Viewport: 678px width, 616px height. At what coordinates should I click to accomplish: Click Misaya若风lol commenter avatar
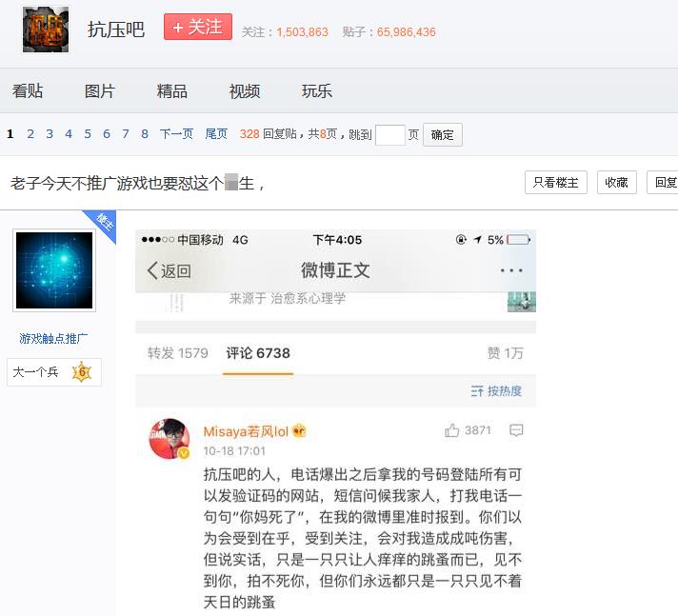click(169, 438)
